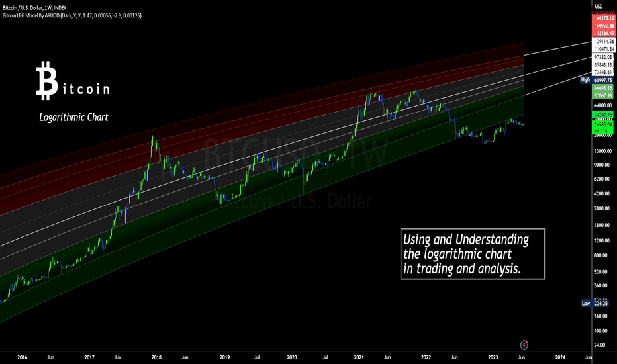Click the white 110471.84 price label
This screenshot has height=364, width=617.
[604, 49]
